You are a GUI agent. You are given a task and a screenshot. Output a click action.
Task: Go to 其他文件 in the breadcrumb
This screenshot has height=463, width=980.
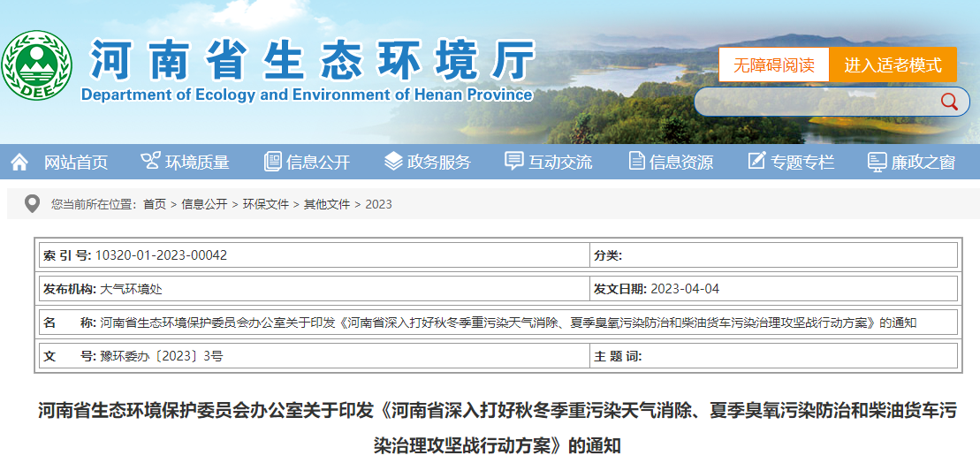(x=327, y=204)
